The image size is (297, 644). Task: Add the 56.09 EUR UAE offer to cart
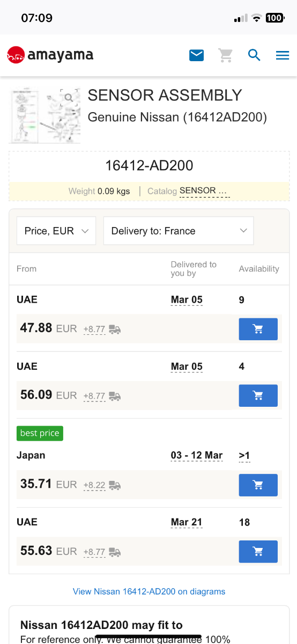coord(258,396)
